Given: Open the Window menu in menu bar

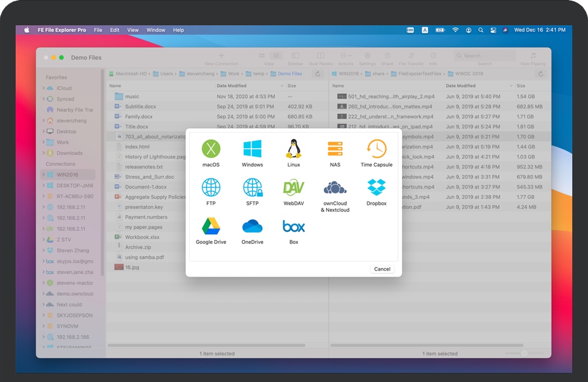Looking at the screenshot, I should (x=156, y=30).
